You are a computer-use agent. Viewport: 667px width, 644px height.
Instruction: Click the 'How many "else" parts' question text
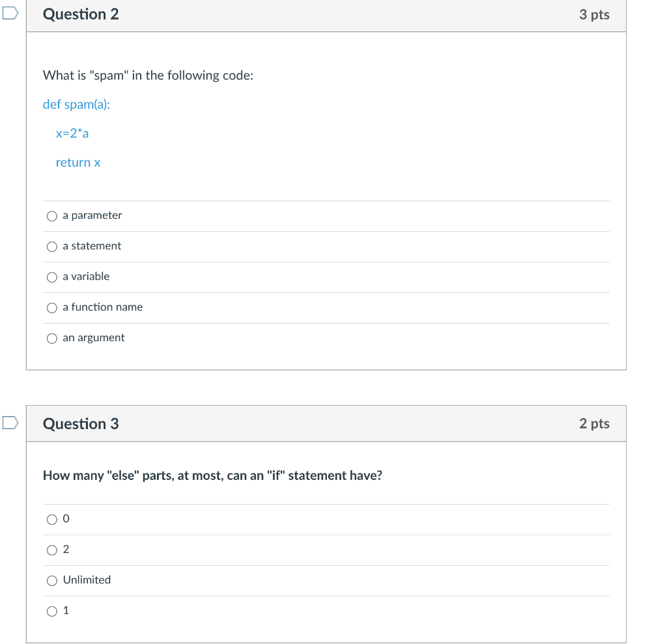pos(212,475)
